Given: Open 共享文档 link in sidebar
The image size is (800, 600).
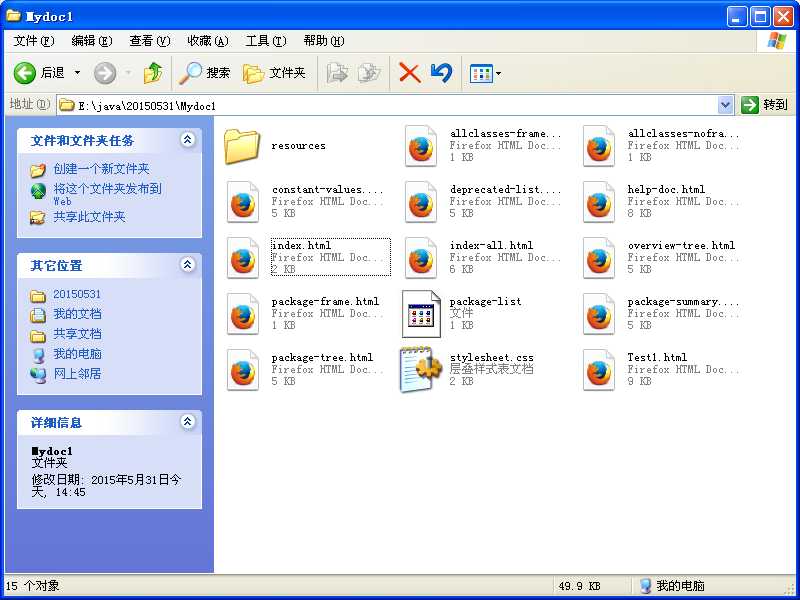Looking at the screenshot, I should tap(78, 334).
